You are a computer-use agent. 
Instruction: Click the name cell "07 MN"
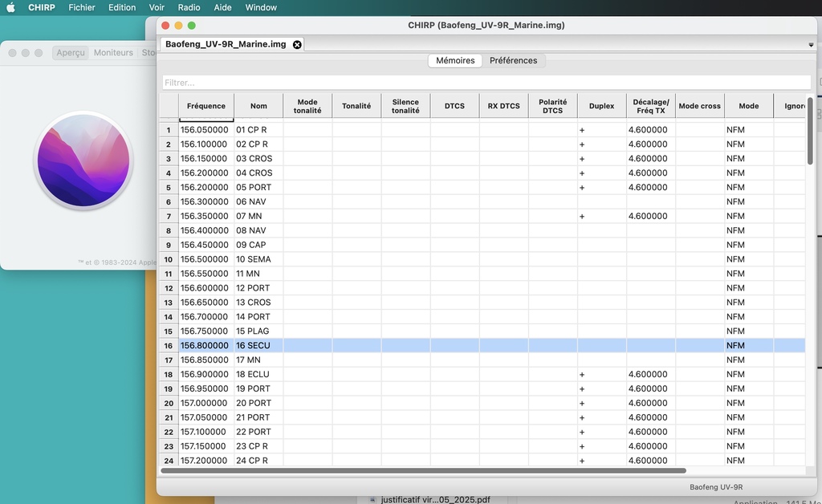coord(258,217)
